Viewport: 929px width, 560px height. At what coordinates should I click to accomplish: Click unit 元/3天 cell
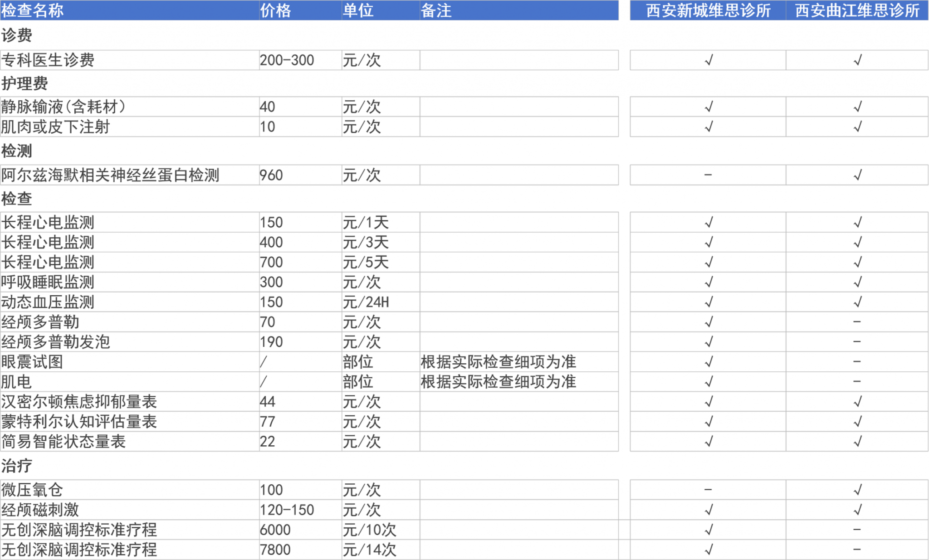pos(381,242)
